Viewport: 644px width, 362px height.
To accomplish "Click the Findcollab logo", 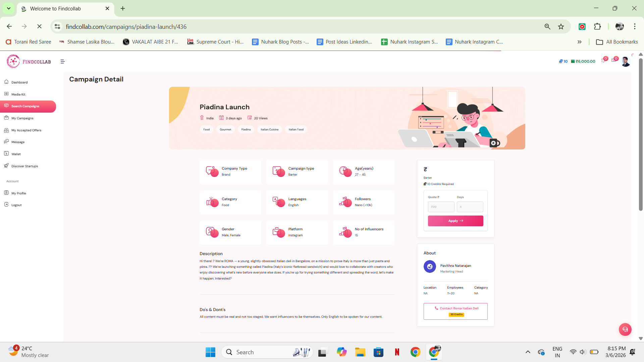I will click(29, 61).
